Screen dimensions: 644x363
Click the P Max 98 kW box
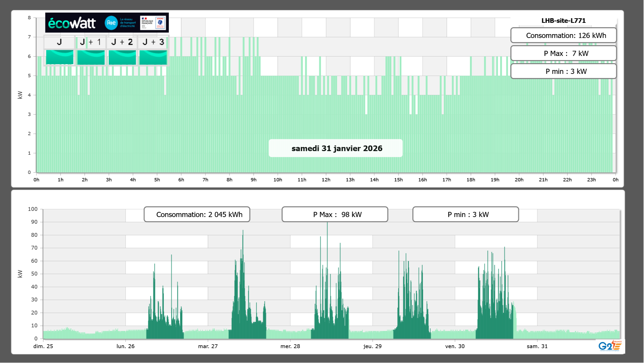click(x=335, y=214)
